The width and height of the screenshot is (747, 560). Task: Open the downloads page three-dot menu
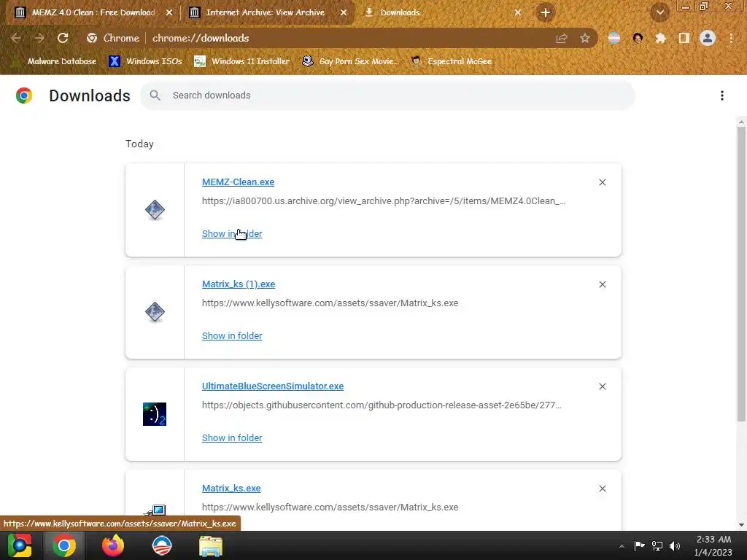pos(722,96)
